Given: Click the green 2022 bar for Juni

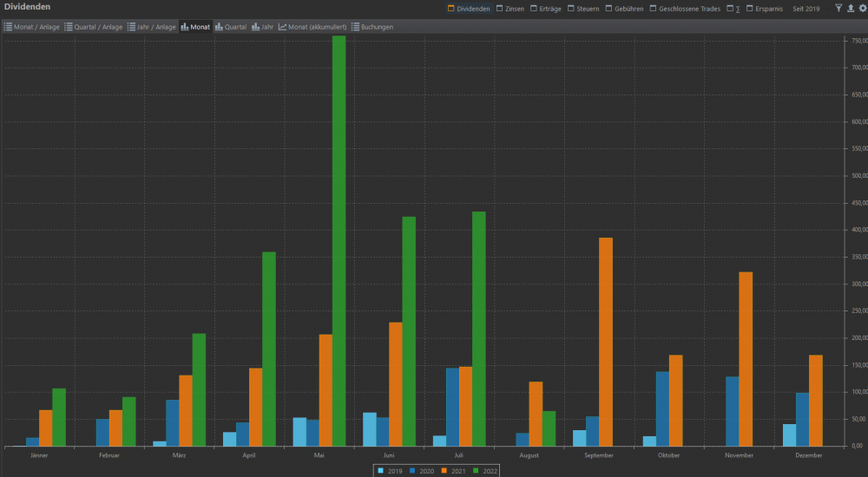Looking at the screenshot, I should tap(409, 331).
